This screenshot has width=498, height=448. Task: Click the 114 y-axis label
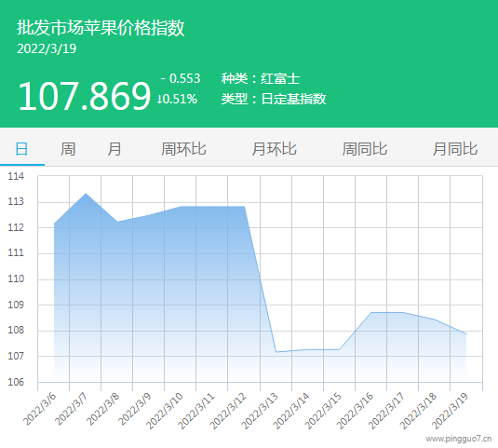click(x=16, y=176)
